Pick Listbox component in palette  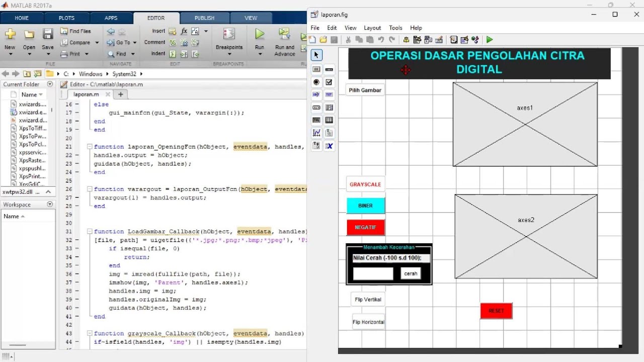pyautogui.click(x=329, y=108)
